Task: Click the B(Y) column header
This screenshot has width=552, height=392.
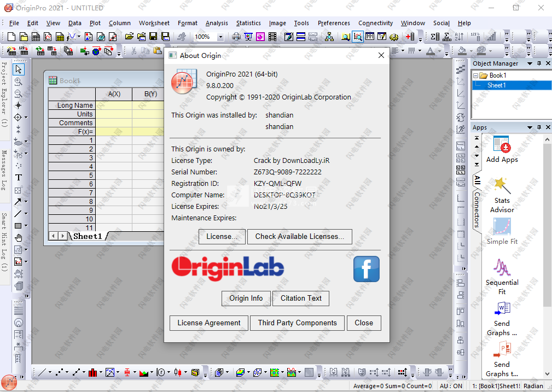Action: click(150, 94)
